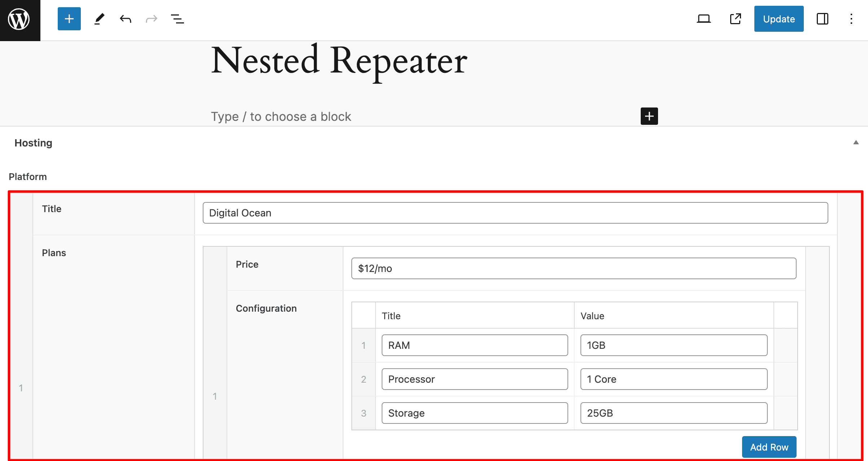Open the document overview list view
The height and width of the screenshot is (461, 868).
[x=177, y=19]
